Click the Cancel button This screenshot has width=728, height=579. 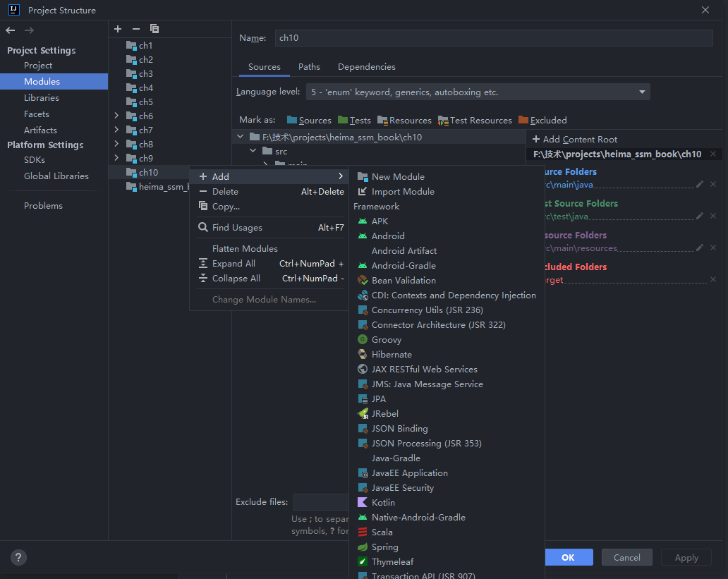coord(627,557)
